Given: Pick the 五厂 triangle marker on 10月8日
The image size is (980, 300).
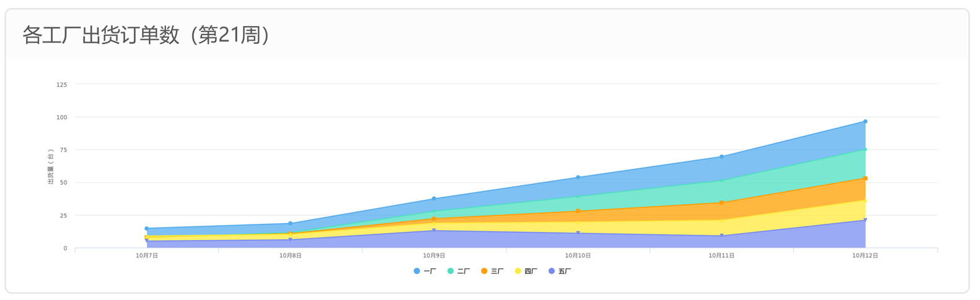Looking at the screenshot, I should 291,240.
